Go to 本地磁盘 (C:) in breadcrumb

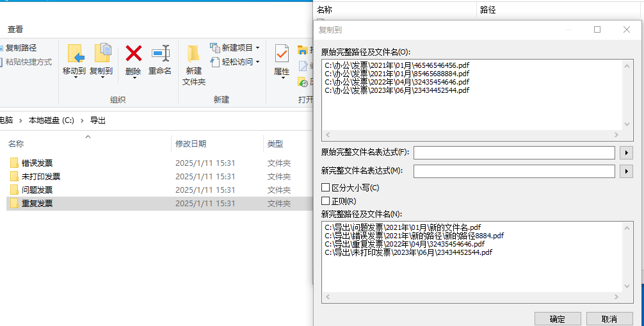click(51, 120)
